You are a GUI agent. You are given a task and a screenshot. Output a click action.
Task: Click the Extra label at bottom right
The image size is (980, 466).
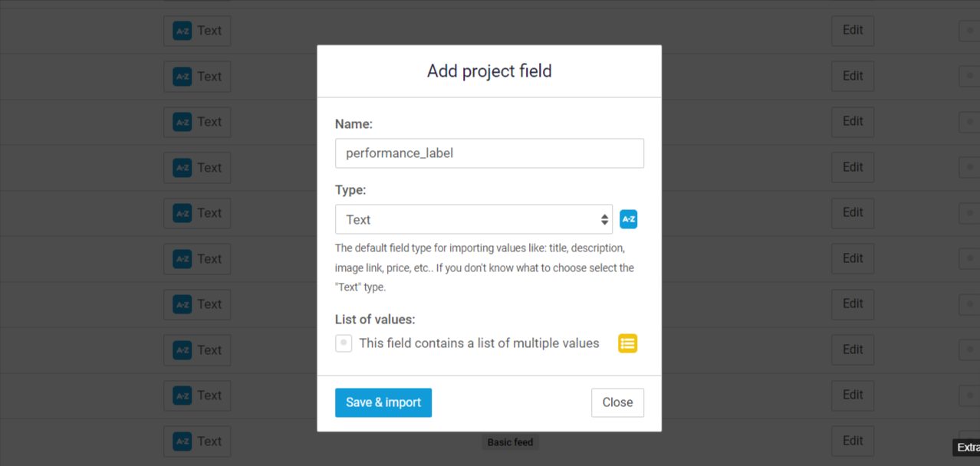click(966, 448)
